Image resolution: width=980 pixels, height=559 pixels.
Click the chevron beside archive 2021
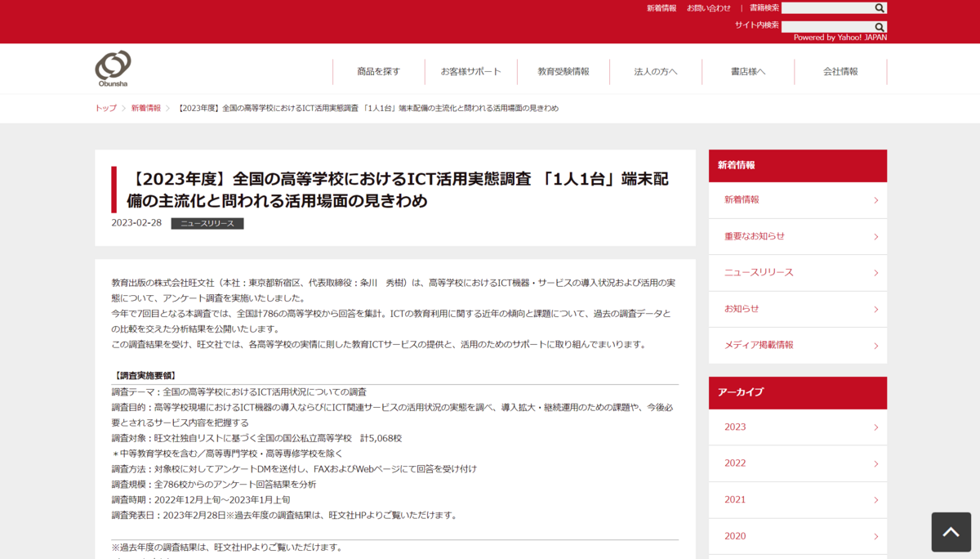(x=876, y=500)
